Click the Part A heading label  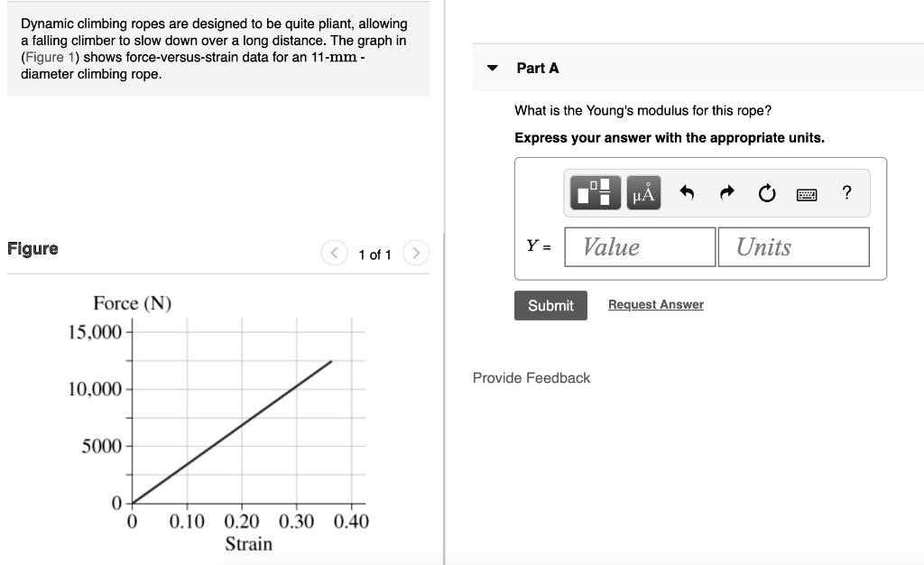point(538,68)
